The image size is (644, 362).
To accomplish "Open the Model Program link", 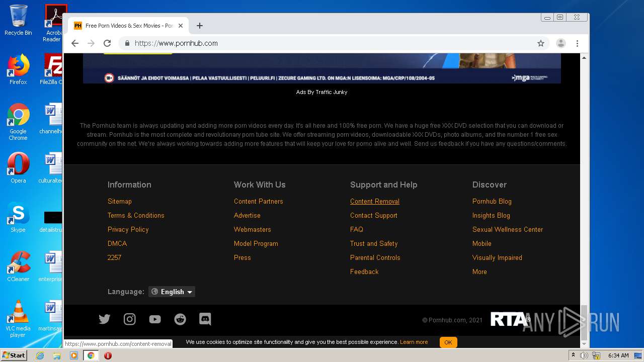I will click(256, 243).
